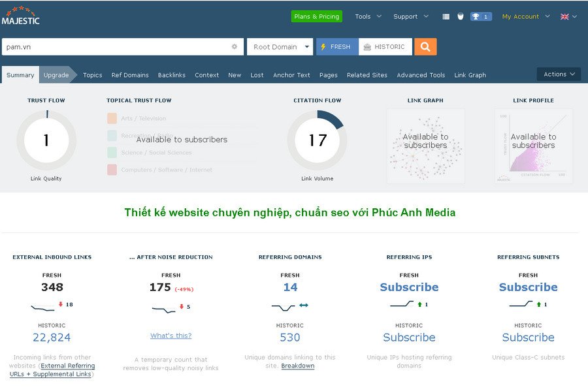Go to the Anchor Text tab
Viewport: 588px width, 391px height.
click(291, 75)
